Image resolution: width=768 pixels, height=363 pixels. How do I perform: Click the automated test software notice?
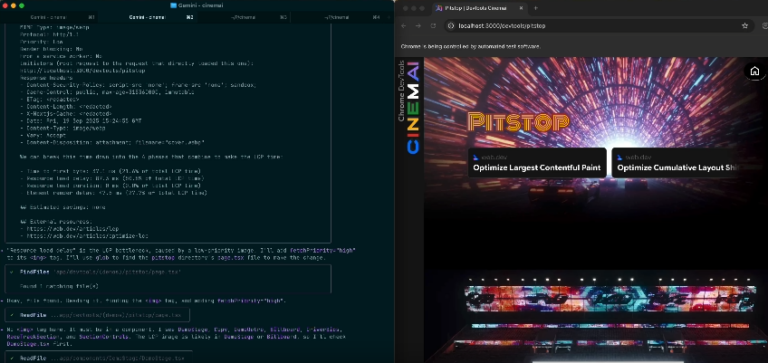coord(471,47)
